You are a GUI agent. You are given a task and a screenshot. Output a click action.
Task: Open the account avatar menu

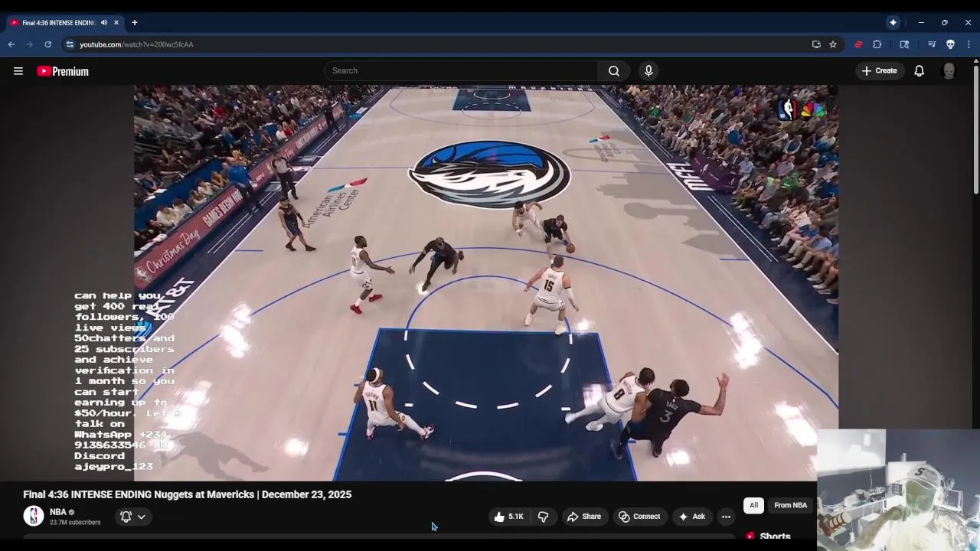[949, 71]
